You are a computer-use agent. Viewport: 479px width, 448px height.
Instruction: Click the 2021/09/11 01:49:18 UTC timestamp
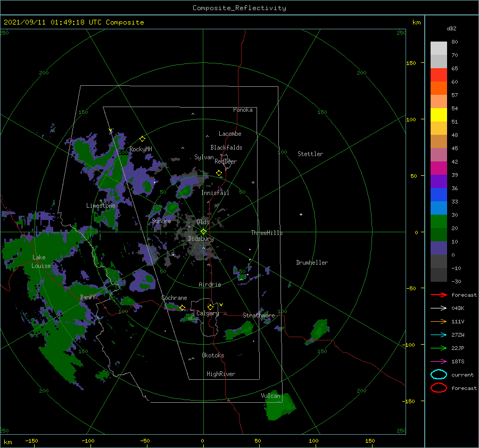pos(53,22)
